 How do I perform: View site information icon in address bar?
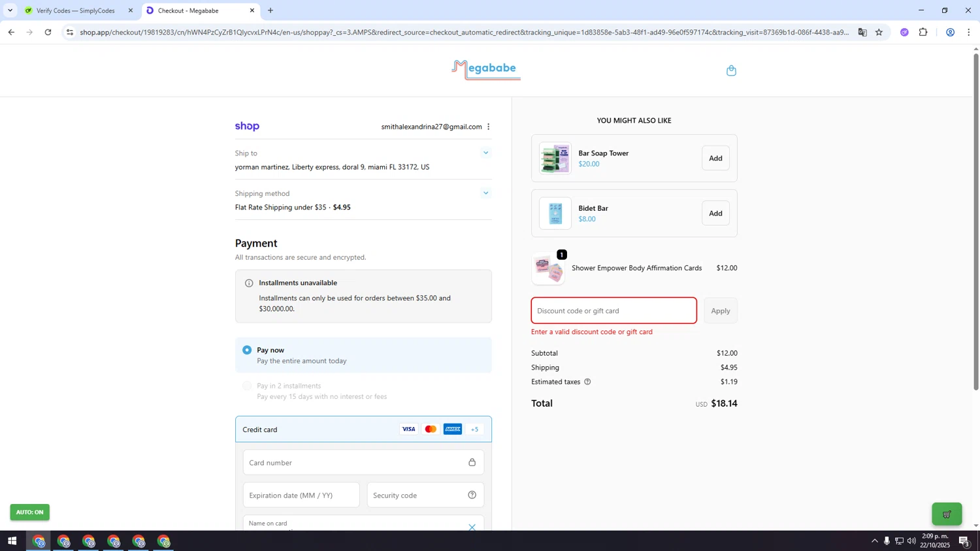(70, 32)
